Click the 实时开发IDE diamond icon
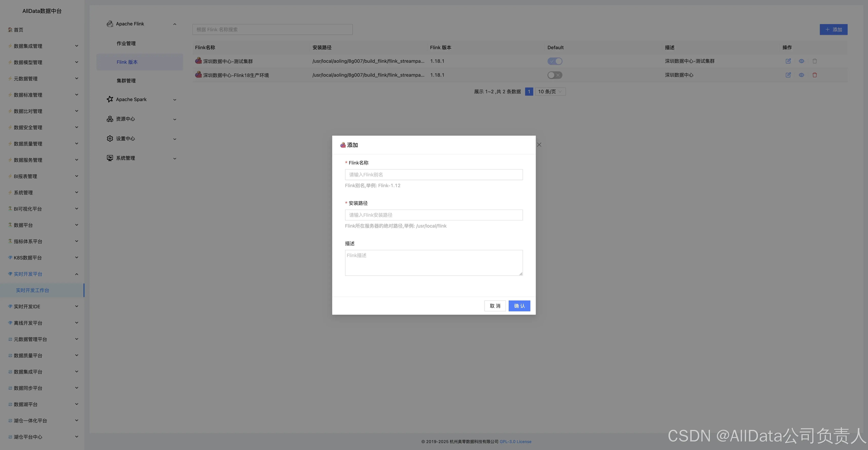868x450 pixels. 10,306
